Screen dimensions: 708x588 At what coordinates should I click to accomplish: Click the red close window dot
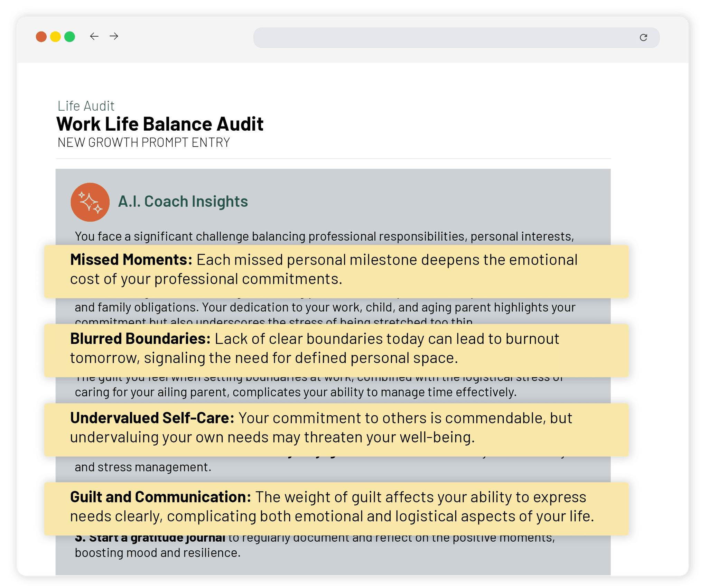(x=41, y=37)
